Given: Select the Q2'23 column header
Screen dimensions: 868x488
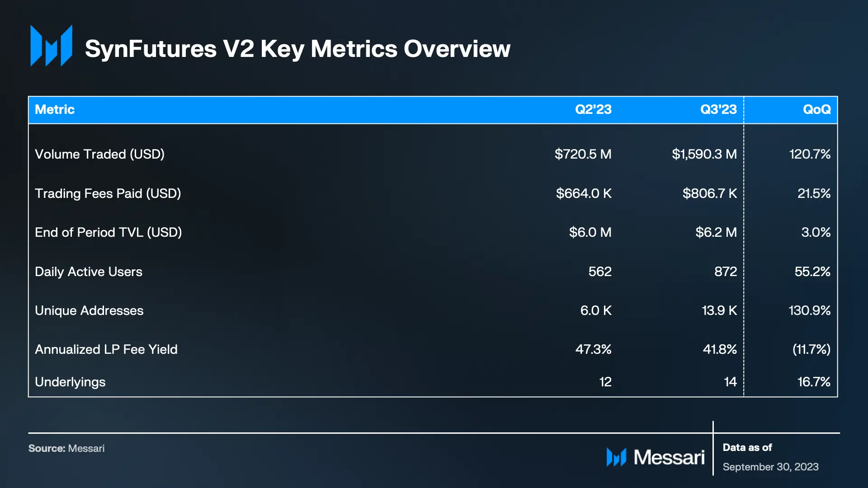Looking at the screenshot, I should click(593, 109).
